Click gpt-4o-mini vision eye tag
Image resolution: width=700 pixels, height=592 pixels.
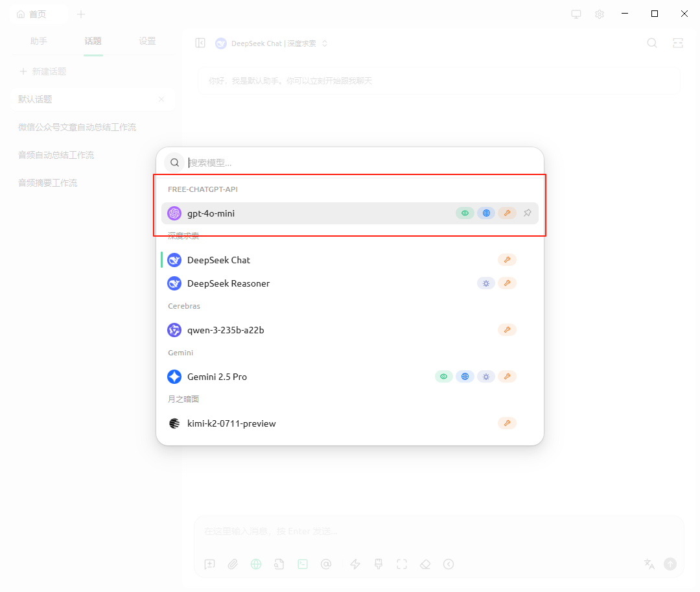(x=465, y=213)
